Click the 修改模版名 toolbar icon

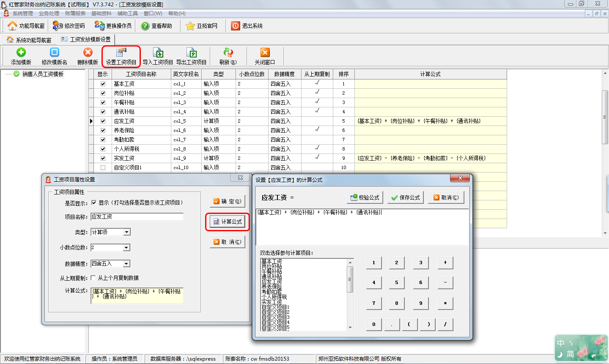pyautogui.click(x=54, y=52)
